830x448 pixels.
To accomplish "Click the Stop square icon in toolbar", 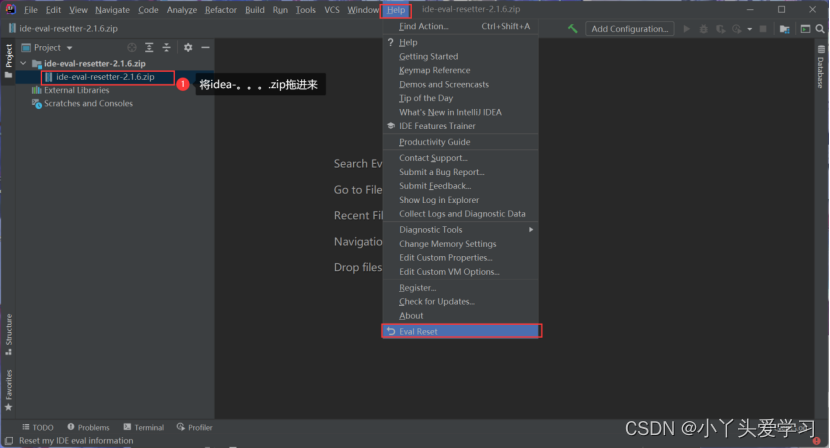I will (763, 29).
